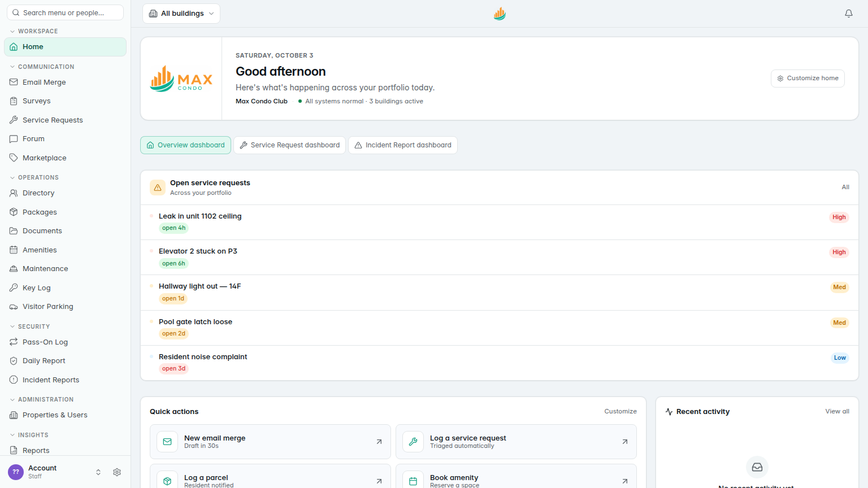Switch to Overview dashboard tab

click(185, 145)
